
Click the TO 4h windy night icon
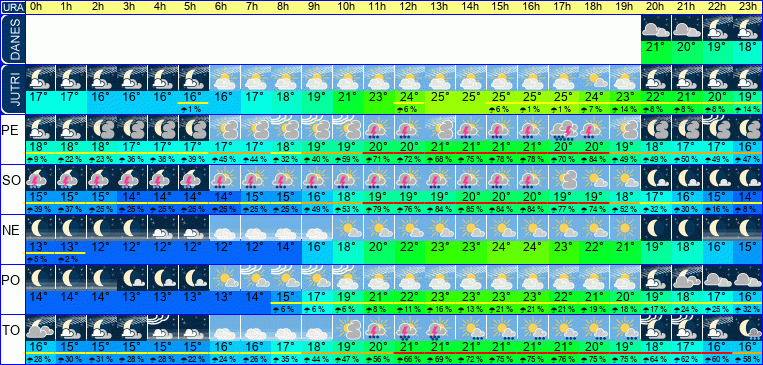163,328
